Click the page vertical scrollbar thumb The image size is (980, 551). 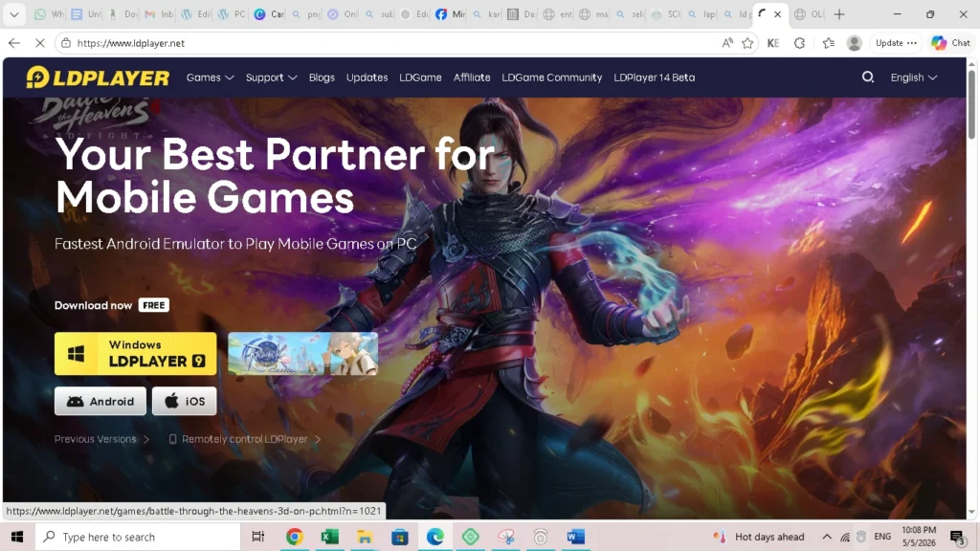[x=971, y=104]
